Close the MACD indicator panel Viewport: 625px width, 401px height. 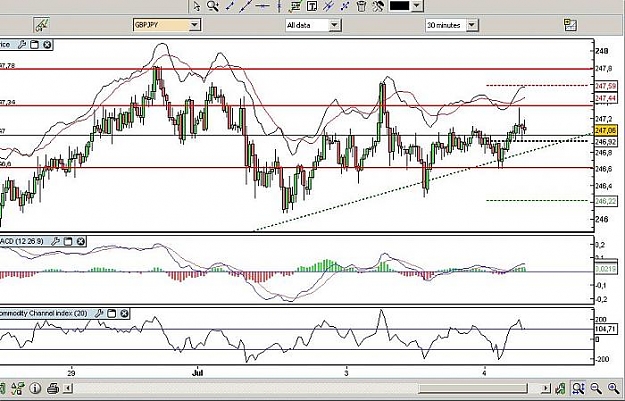pos(81,241)
